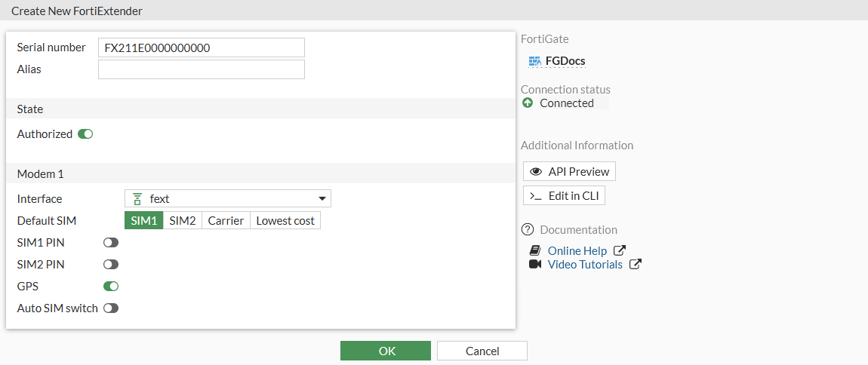Click the green Connected status arrow icon

[528, 103]
